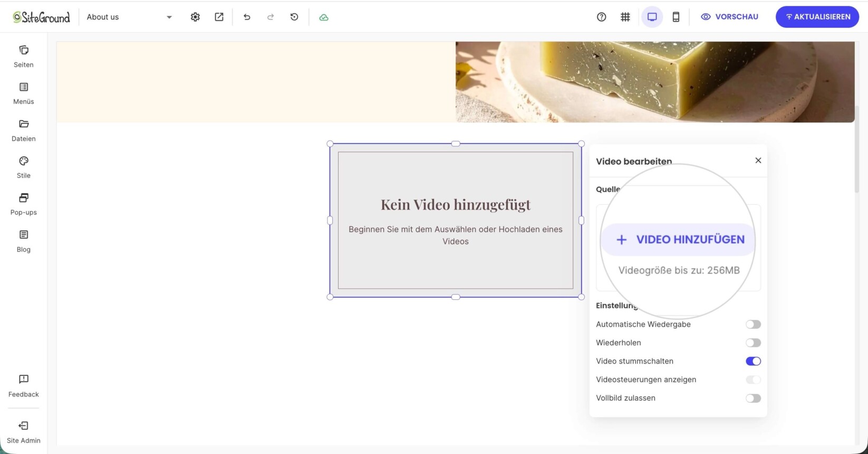
Task: Open the version history icon
Action: coord(294,17)
